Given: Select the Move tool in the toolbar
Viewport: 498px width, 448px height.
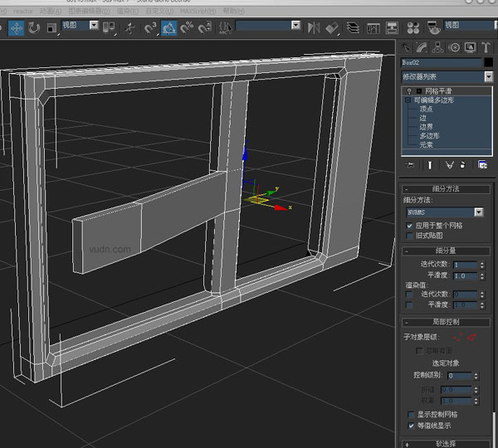Looking at the screenshot, I should click(16, 27).
